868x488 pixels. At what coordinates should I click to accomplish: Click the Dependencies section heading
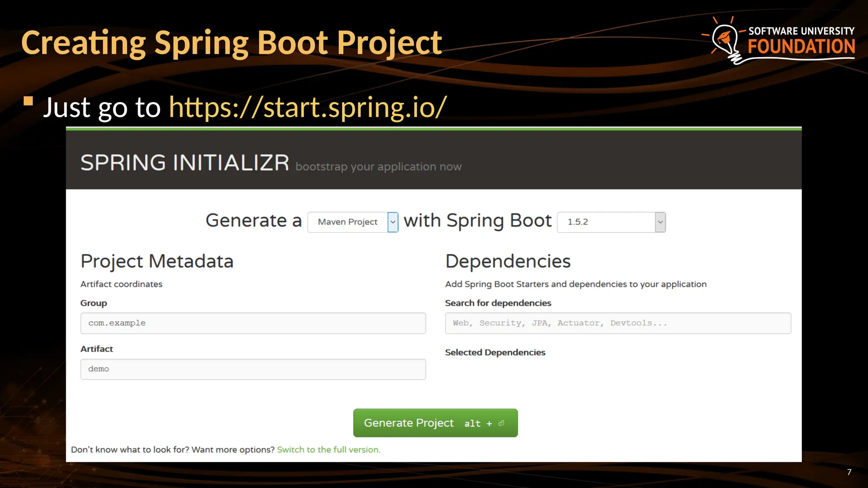(508, 261)
